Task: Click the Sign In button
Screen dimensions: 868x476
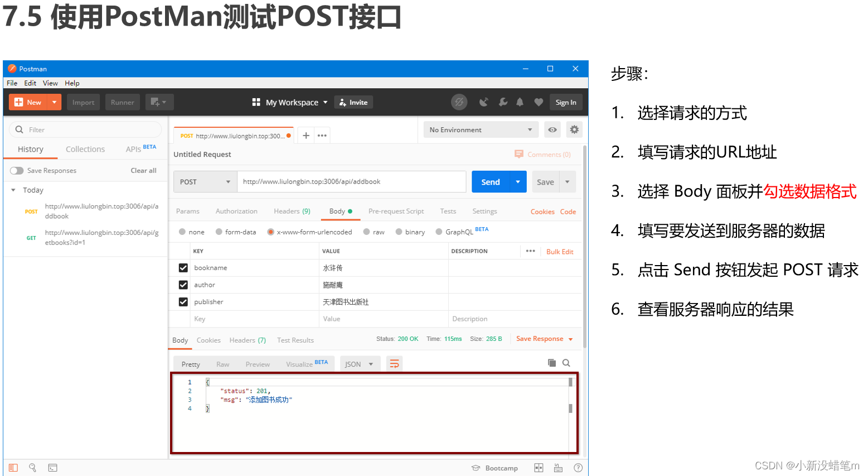Action: coord(566,102)
